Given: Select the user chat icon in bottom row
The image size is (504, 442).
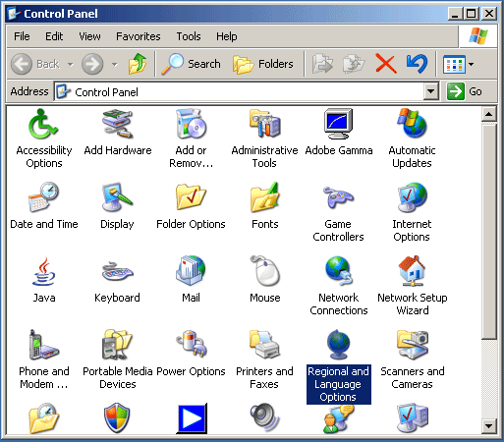Looking at the screenshot, I should (x=338, y=418).
